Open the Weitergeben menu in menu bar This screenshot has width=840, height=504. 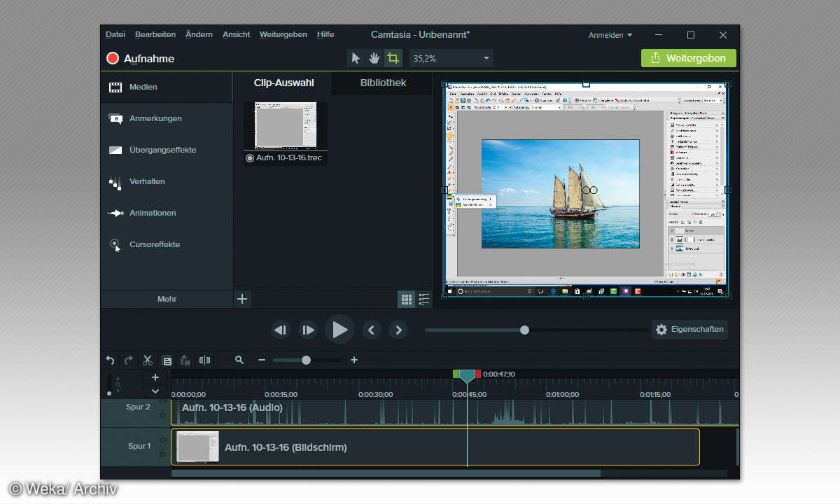pyautogui.click(x=283, y=34)
